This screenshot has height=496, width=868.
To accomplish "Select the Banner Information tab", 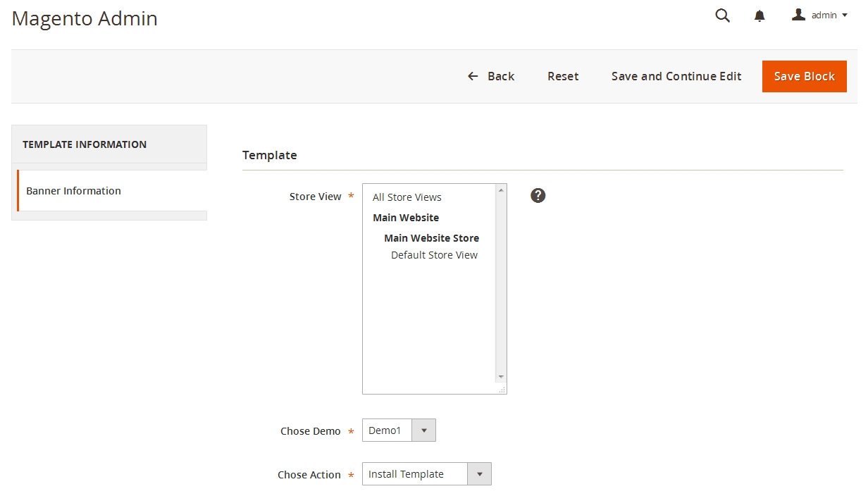I will 73,191.
